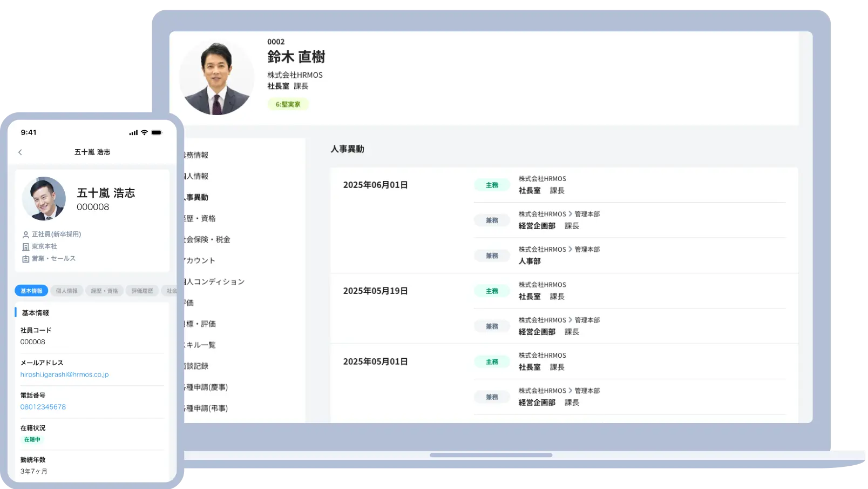Viewport: 868px width, 489px height.
Task: Click the clipboard icon beside 営業・セールス
Action: click(26, 258)
